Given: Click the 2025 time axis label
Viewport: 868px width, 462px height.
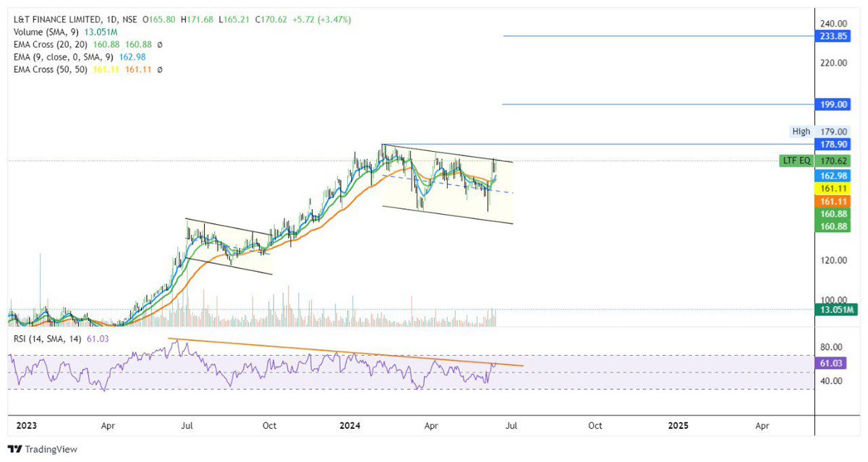Looking at the screenshot, I should coord(678,426).
